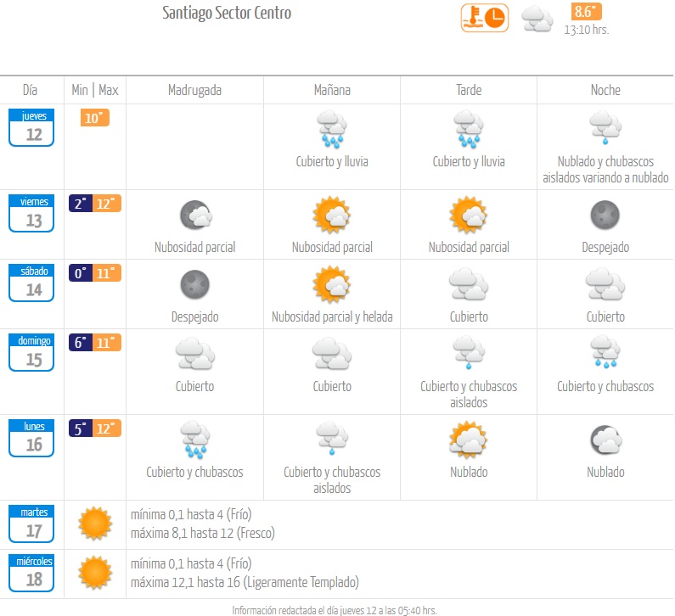Click Friday's 2° minimum temperature badge

click(81, 204)
